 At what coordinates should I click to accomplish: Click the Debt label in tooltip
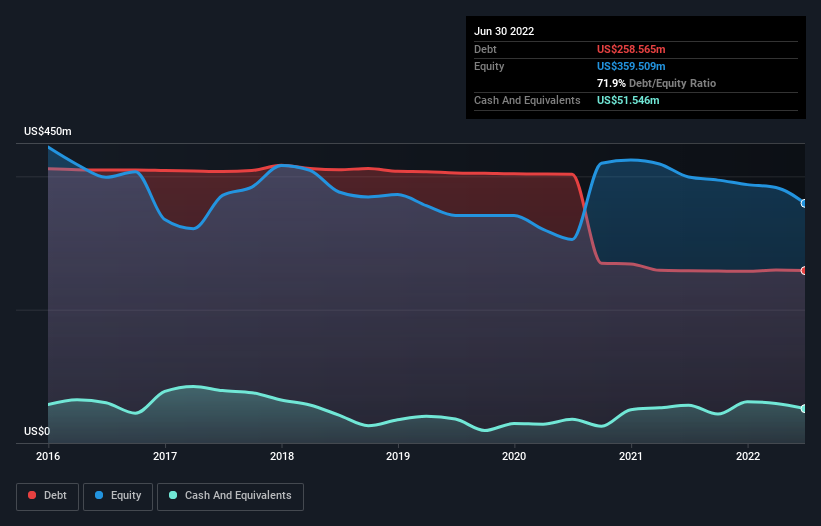[485, 49]
